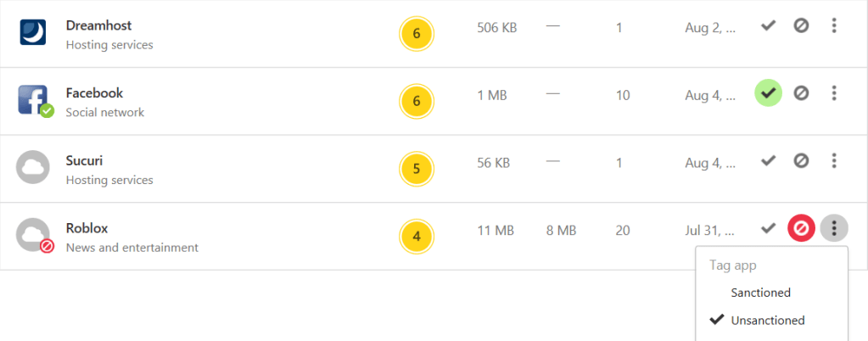The image size is (868, 341).
Task: Click the Facebook app logo icon
Action: click(34, 100)
